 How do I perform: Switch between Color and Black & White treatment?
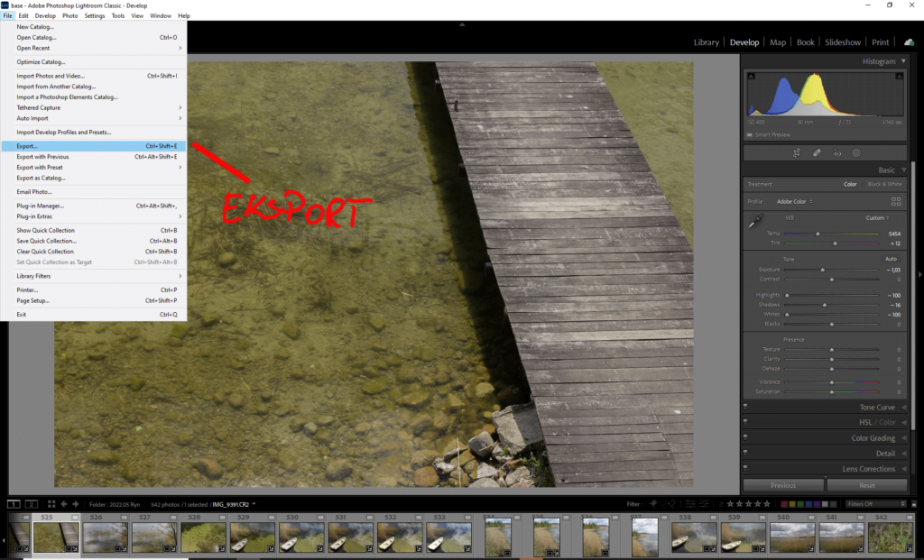coord(884,184)
